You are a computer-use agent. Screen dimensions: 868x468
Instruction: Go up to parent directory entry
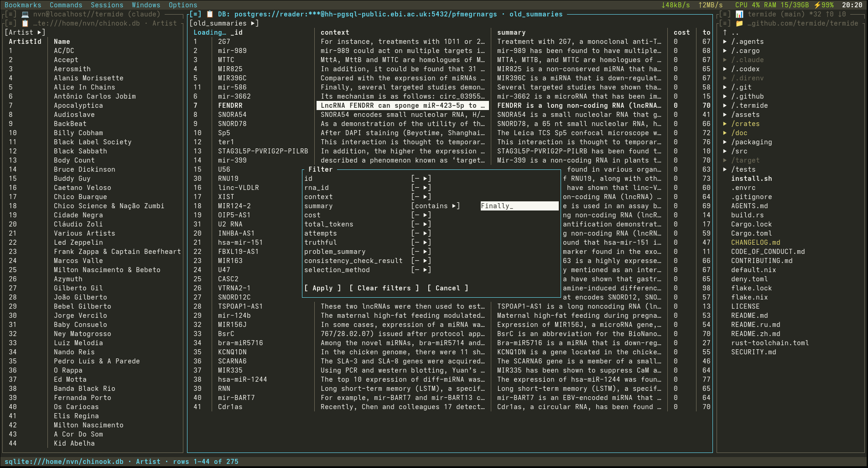[731, 32]
